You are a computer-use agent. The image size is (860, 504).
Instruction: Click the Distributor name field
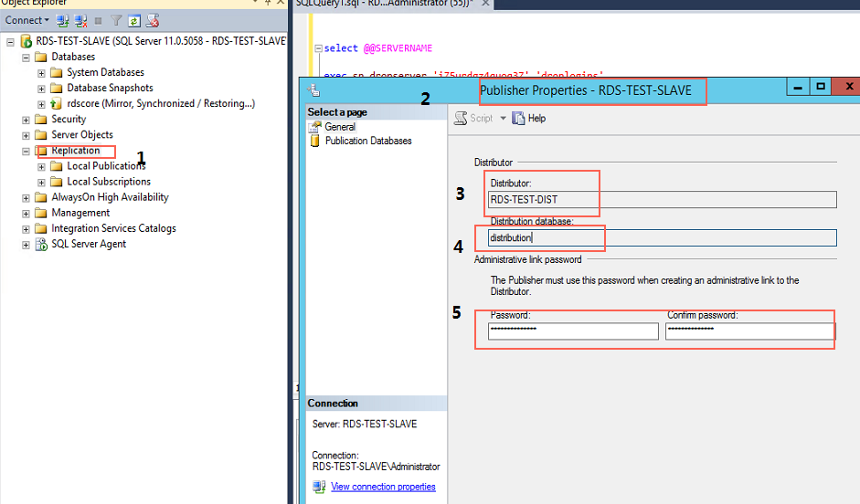coord(663,199)
